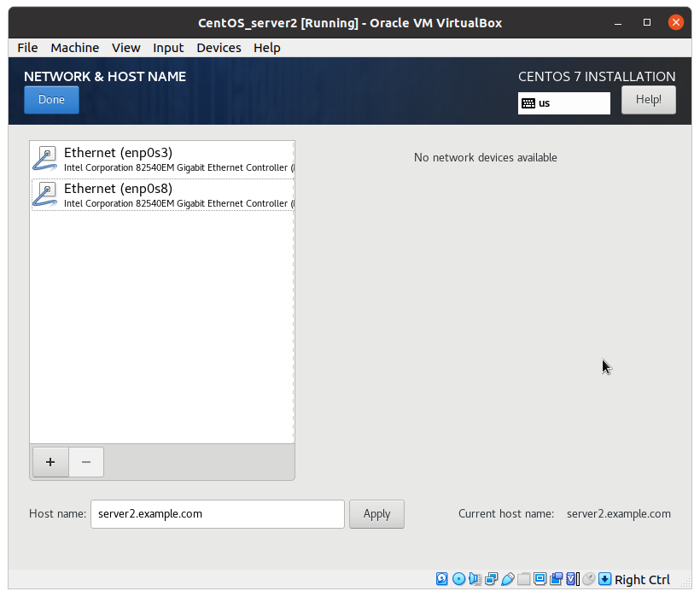Click the 'CENTOS 7 INSTALLATION' title text

pos(597,76)
